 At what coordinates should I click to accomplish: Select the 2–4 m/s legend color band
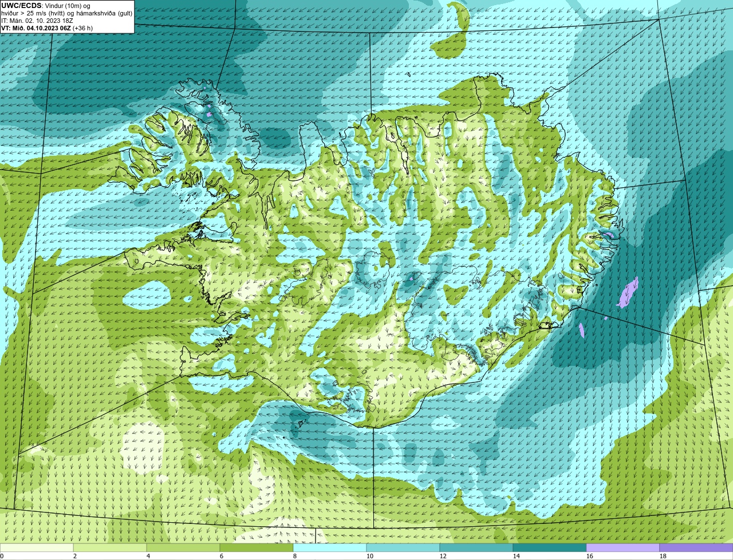point(111,548)
